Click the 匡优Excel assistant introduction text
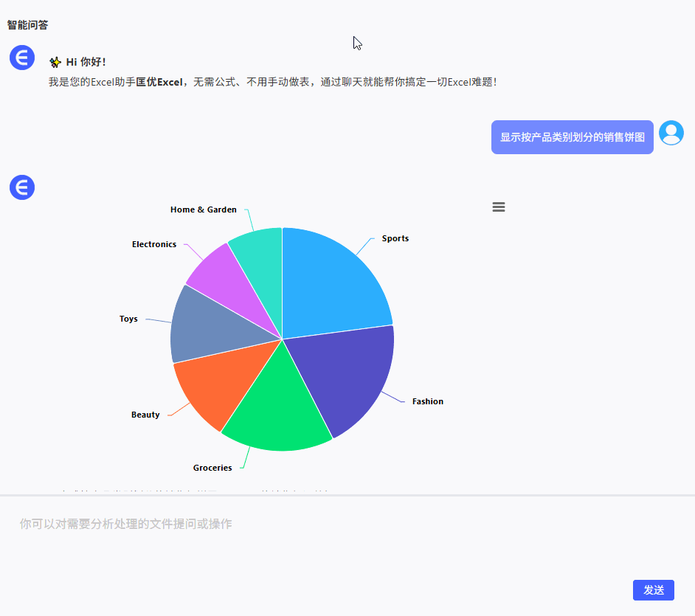 [272, 82]
